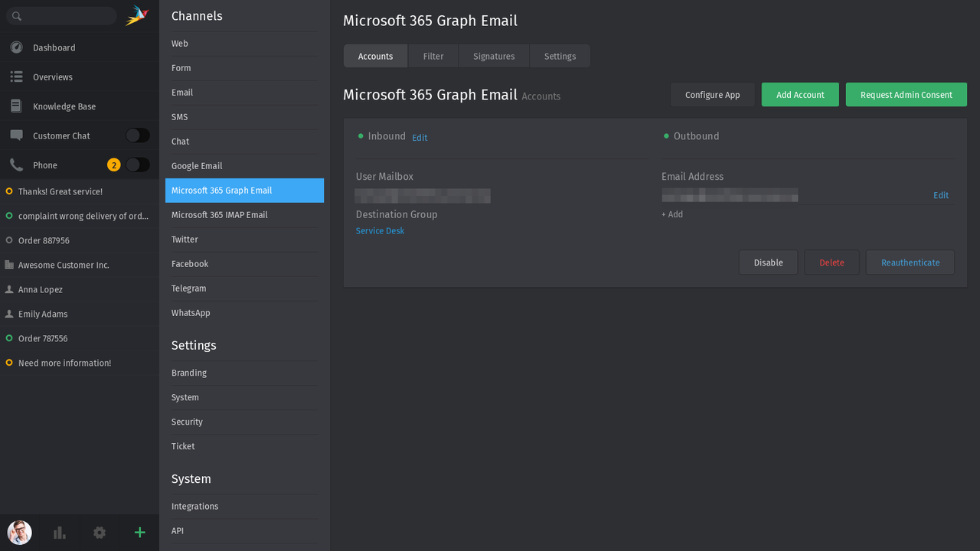Click Request Admin Consent

[x=906, y=94]
